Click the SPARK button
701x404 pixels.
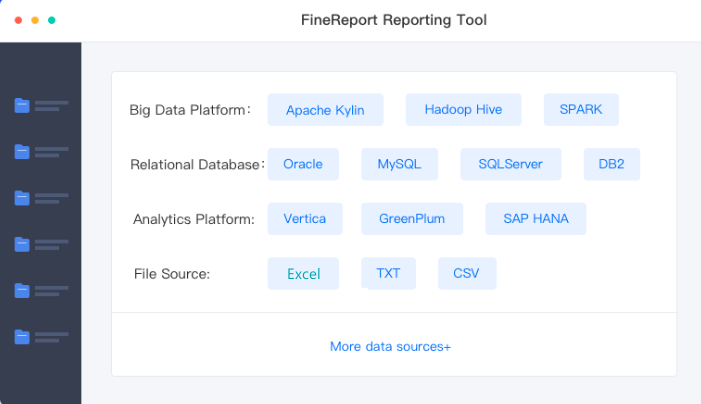581,110
